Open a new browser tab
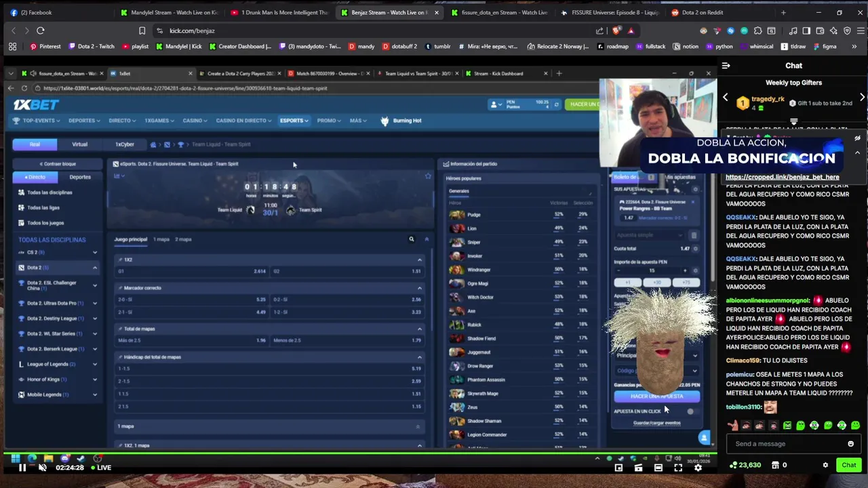Viewport: 868px width, 488px height. [x=783, y=12]
